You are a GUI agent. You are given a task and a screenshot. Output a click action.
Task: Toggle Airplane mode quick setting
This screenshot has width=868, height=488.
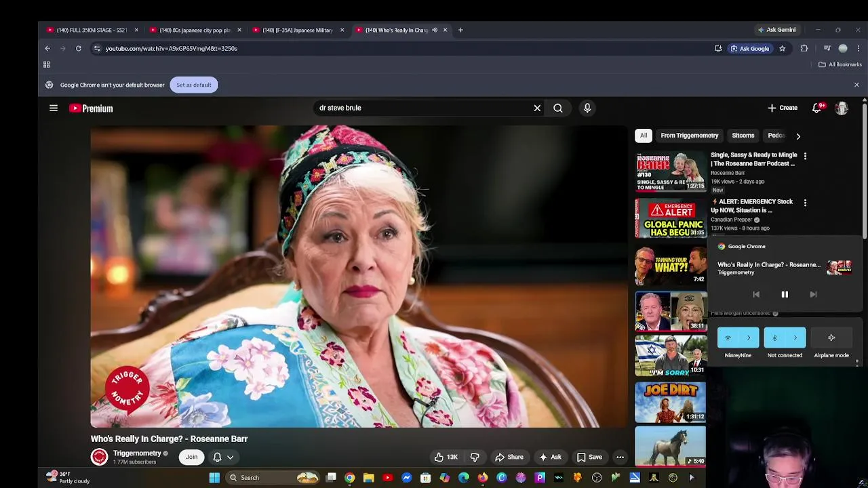pyautogui.click(x=831, y=338)
